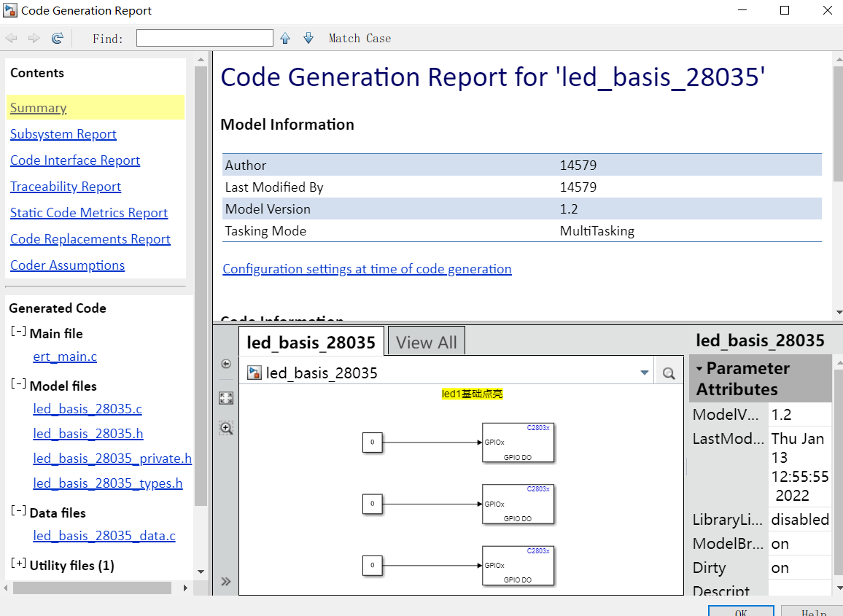Expand the Utility files (1) group
Image resolution: width=843 pixels, height=616 pixels.
point(18,564)
